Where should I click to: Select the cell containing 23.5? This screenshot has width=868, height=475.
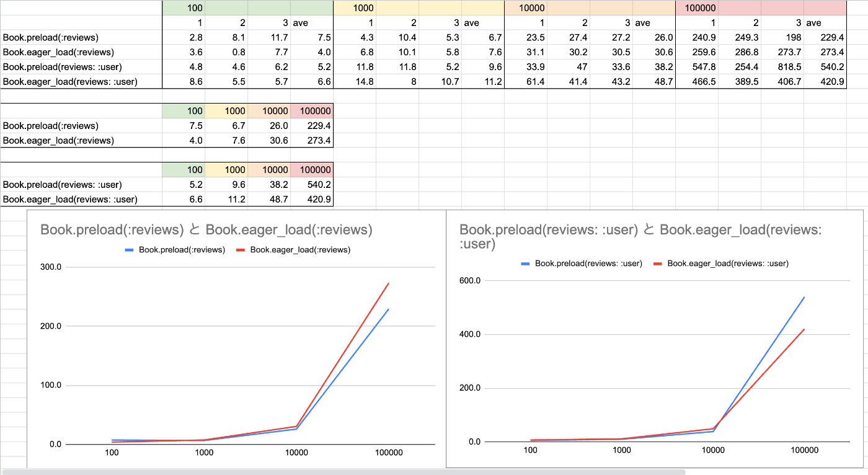526,37
